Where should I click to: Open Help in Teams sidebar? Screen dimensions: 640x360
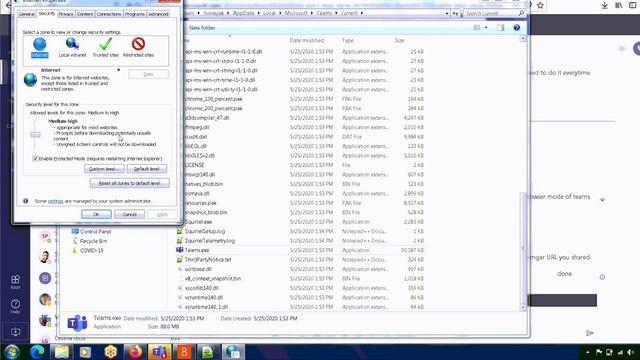[x=16, y=306]
